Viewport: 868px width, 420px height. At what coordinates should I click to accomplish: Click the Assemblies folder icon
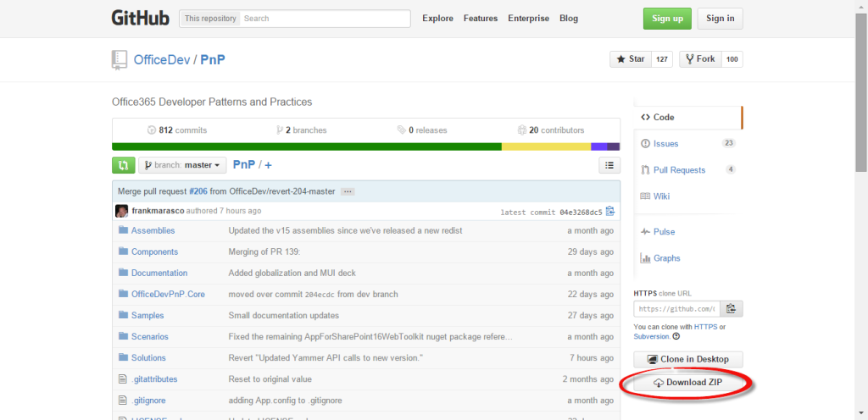coord(123,230)
